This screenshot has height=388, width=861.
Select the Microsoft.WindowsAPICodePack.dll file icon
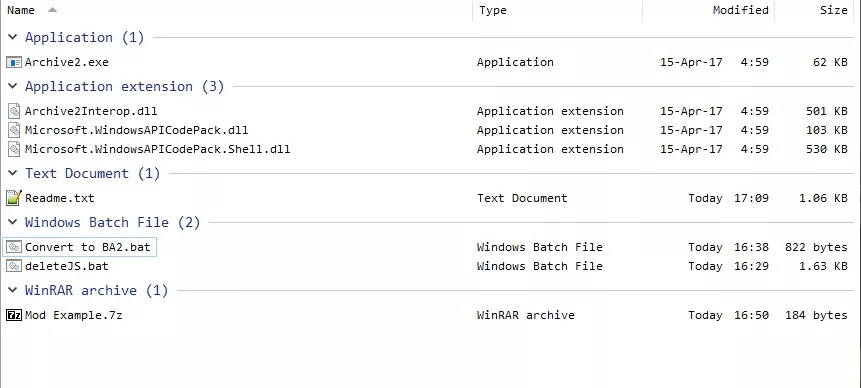[14, 131]
